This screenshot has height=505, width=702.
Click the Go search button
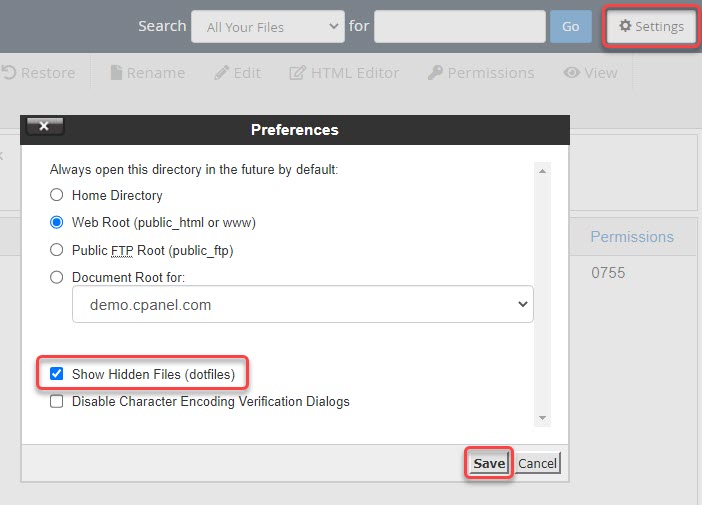pos(570,27)
